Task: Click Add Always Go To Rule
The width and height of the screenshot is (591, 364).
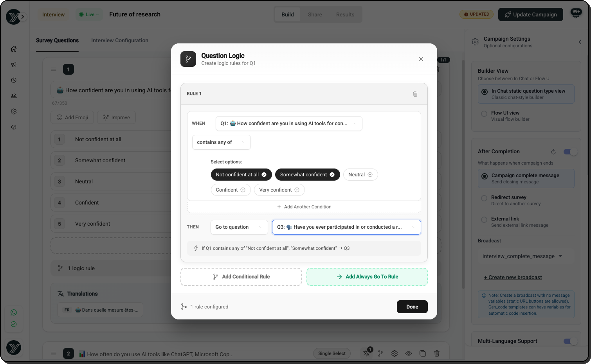Action: [x=367, y=277]
